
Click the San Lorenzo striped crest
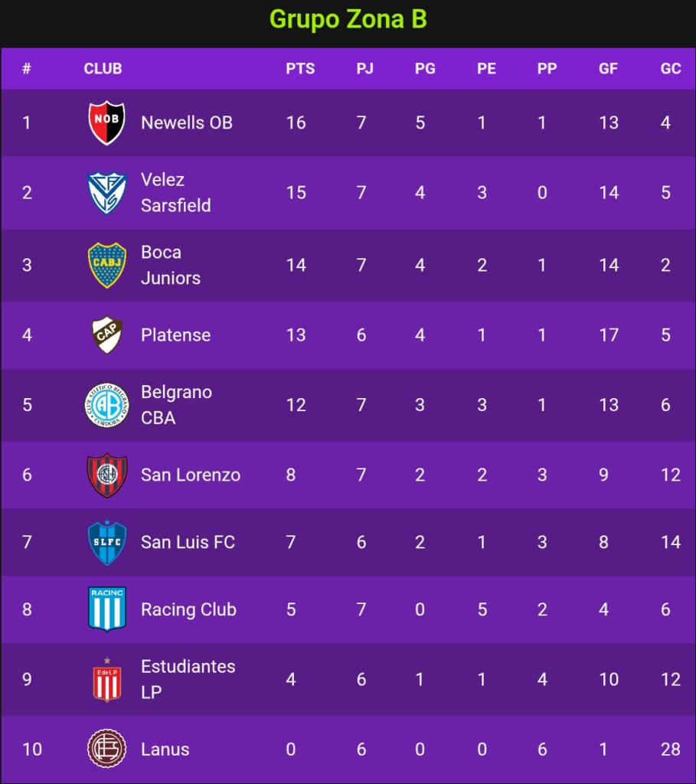coord(106,475)
